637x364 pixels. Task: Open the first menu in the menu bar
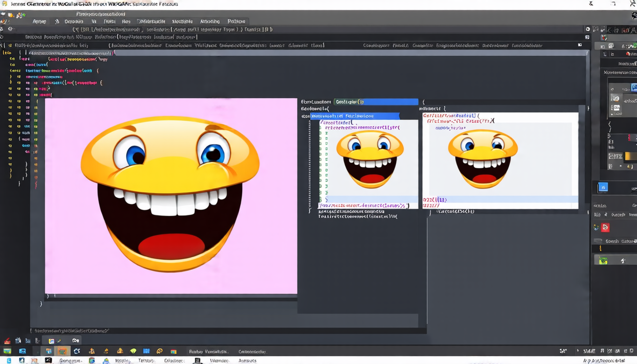[39, 21]
